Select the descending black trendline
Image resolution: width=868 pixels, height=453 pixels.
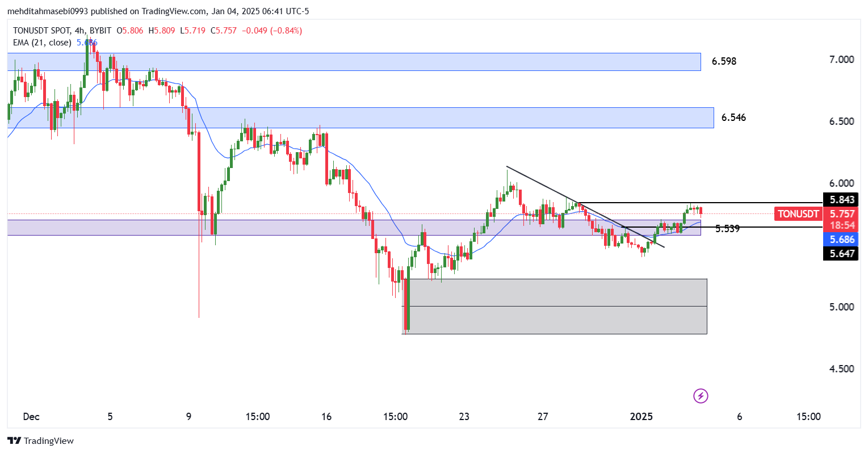(x=585, y=207)
